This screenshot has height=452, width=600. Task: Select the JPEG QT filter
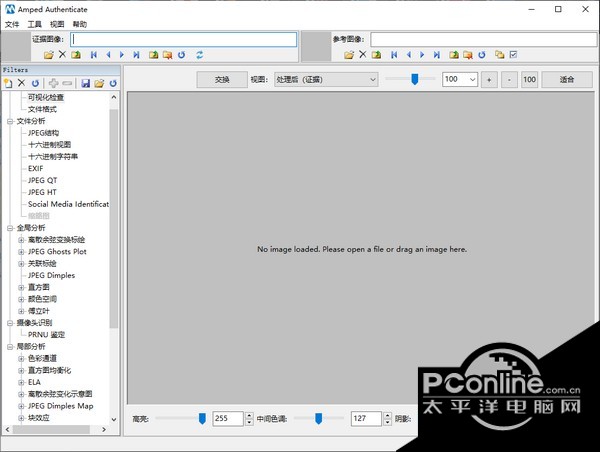click(x=42, y=180)
